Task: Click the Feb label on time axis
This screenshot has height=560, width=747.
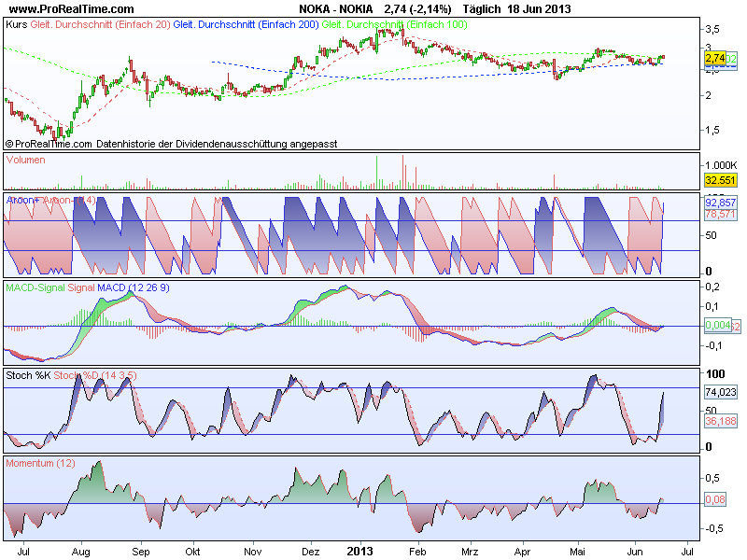Action: pyautogui.click(x=417, y=552)
